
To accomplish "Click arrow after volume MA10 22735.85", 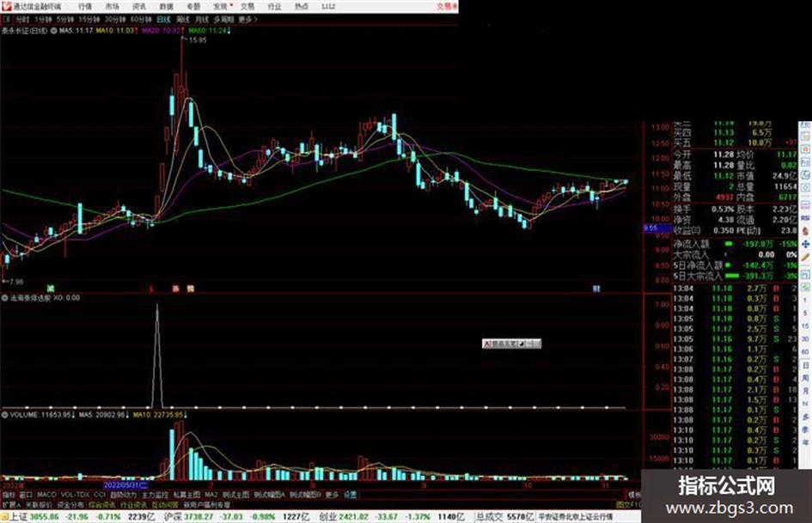I will [186, 416].
